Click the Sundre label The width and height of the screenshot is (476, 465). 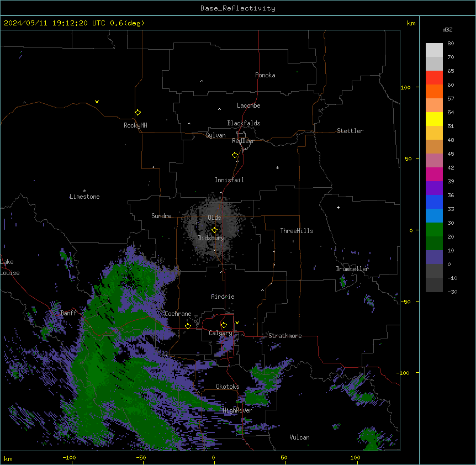161,216
